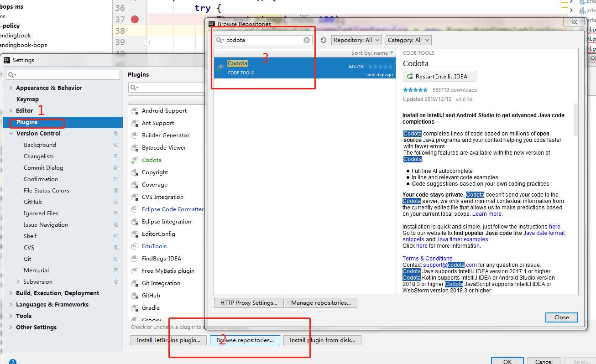The image size is (596, 364).
Task: Open the Sort by: name dropdown
Action: (x=372, y=53)
